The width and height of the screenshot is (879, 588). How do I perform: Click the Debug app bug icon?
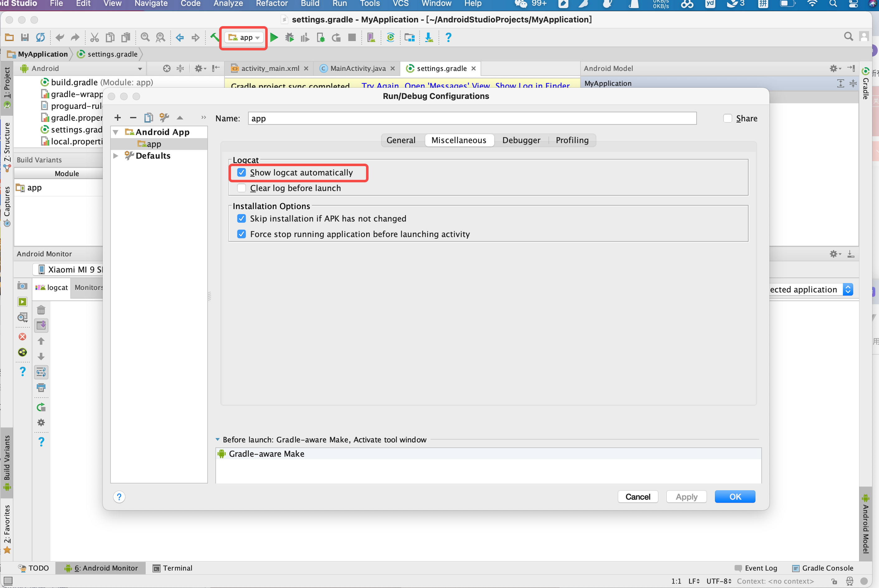point(289,38)
